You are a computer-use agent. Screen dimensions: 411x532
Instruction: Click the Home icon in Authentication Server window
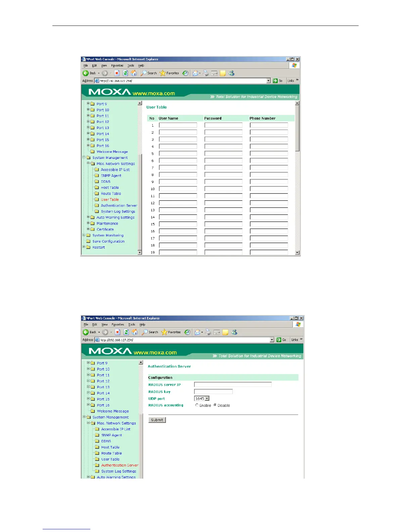[x=135, y=332]
